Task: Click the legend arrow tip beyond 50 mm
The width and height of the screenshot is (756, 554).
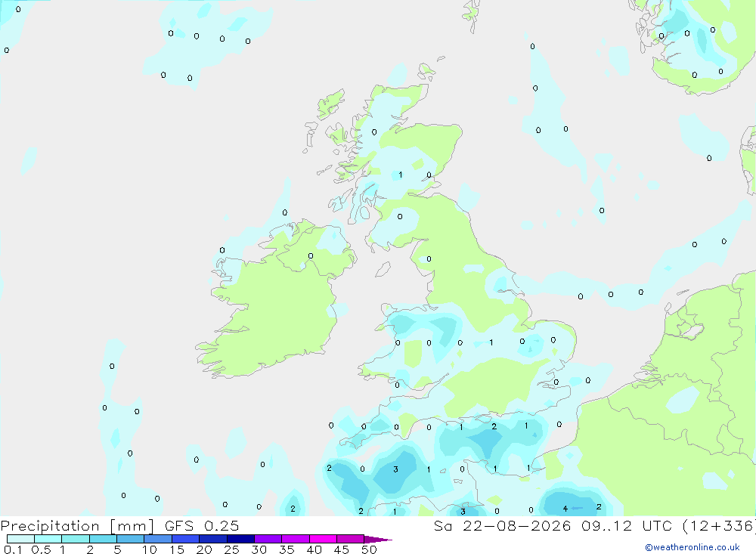Action: click(379, 540)
